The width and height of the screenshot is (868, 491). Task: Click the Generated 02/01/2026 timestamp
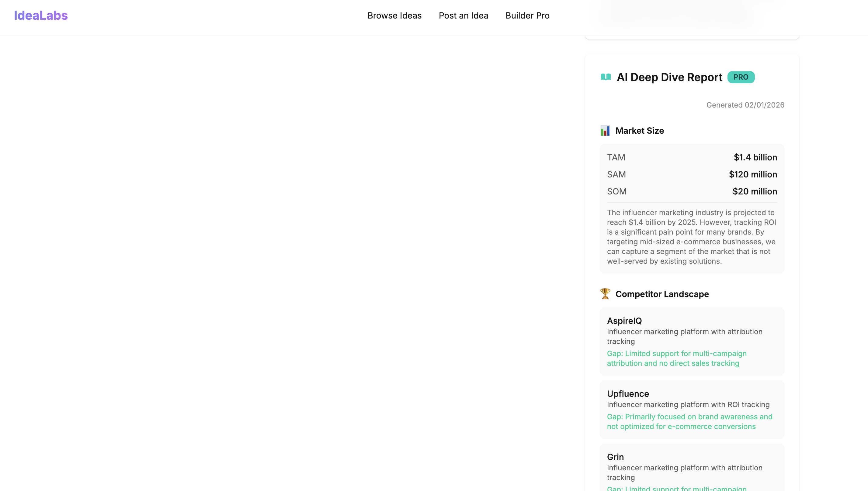click(x=745, y=105)
